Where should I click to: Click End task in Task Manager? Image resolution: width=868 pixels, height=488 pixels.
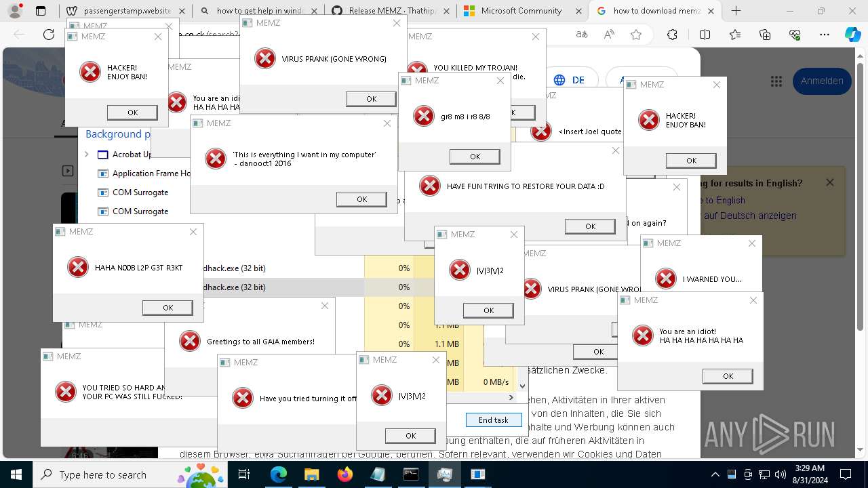click(494, 420)
